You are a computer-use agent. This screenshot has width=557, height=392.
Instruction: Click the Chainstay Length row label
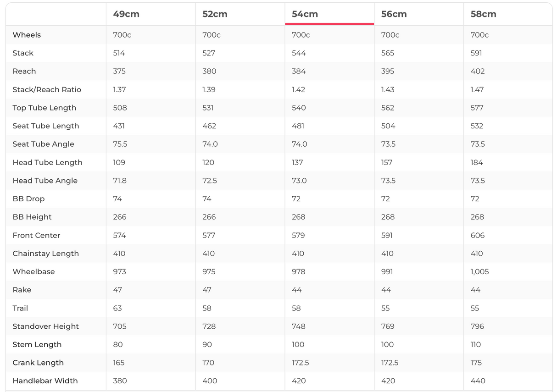[x=46, y=254]
